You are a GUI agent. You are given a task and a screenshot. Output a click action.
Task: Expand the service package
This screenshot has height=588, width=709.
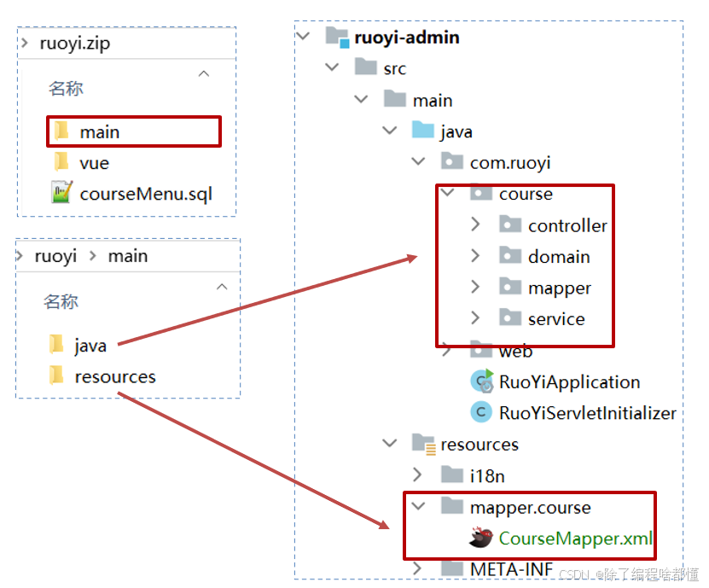(475, 317)
